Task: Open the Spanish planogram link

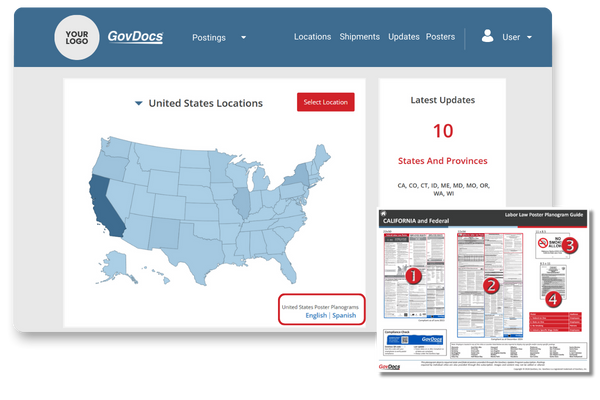Action: tap(344, 315)
